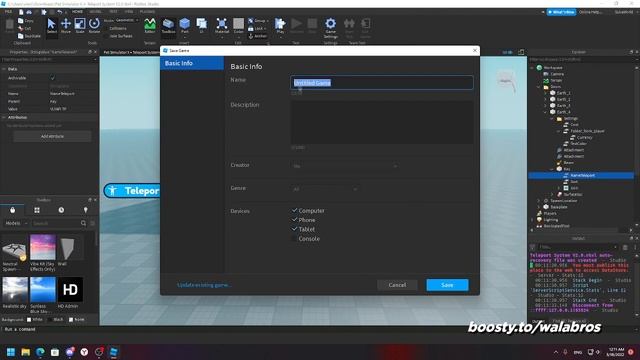Click Update existing game link
Screen dimensions: 640x360
pos(204,285)
